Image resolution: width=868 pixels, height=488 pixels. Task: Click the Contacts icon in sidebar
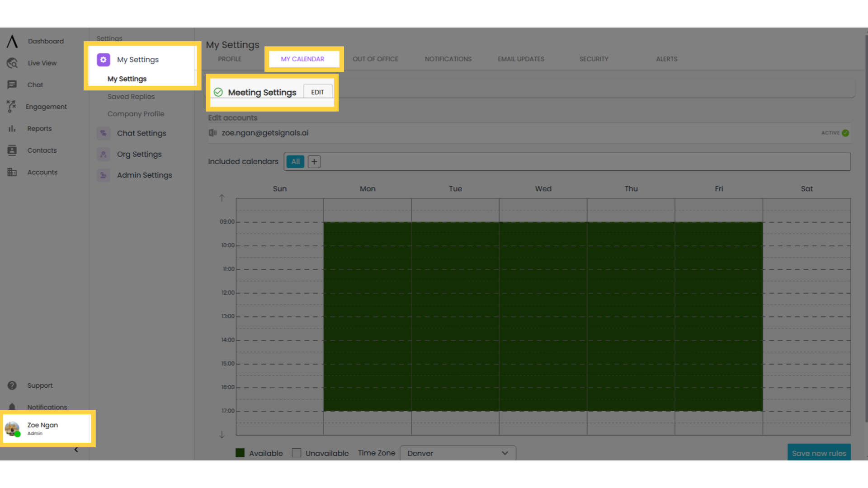[12, 150]
